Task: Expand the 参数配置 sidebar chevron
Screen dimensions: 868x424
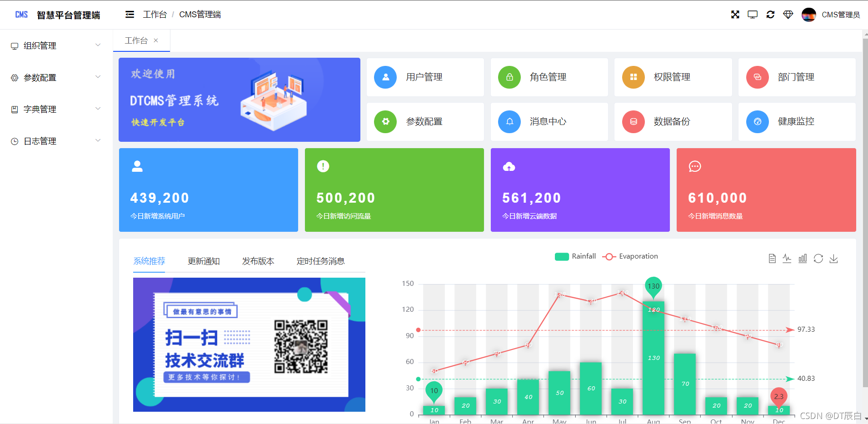Action: pos(98,77)
